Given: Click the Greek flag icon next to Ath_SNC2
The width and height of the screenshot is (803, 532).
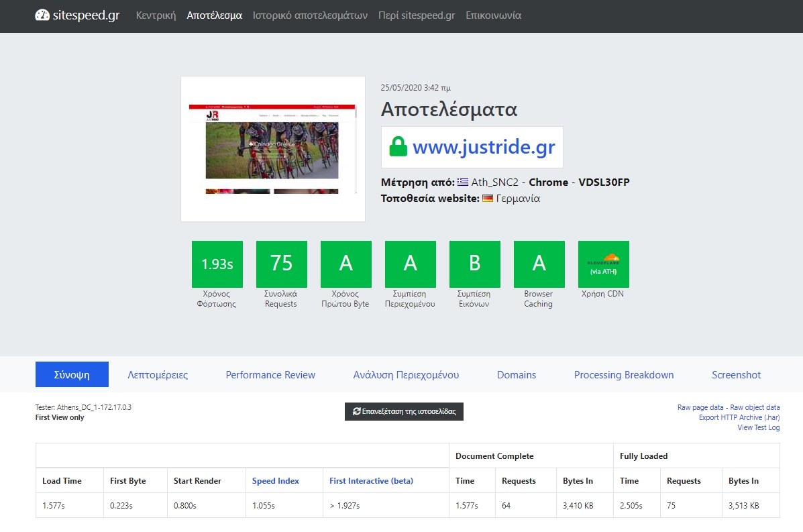Looking at the screenshot, I should pos(462,182).
